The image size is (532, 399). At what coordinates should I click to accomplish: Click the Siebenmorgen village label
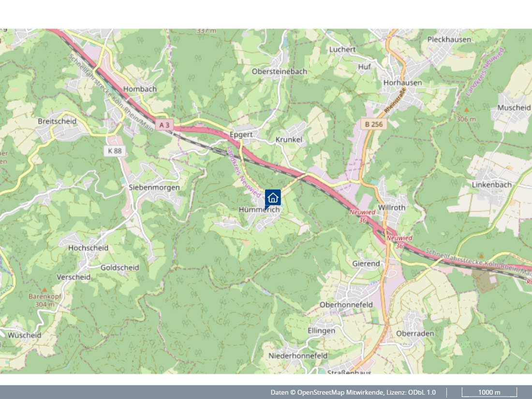(x=154, y=187)
